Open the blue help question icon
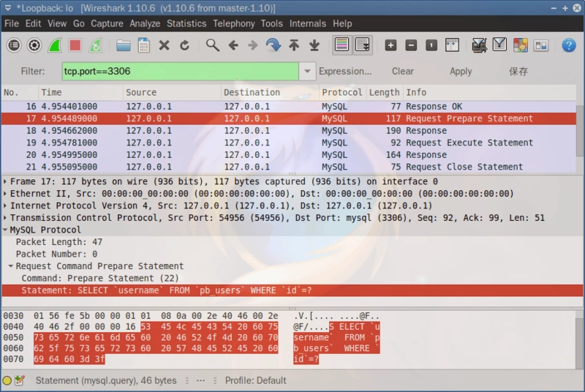This screenshot has width=585, height=392. (569, 45)
